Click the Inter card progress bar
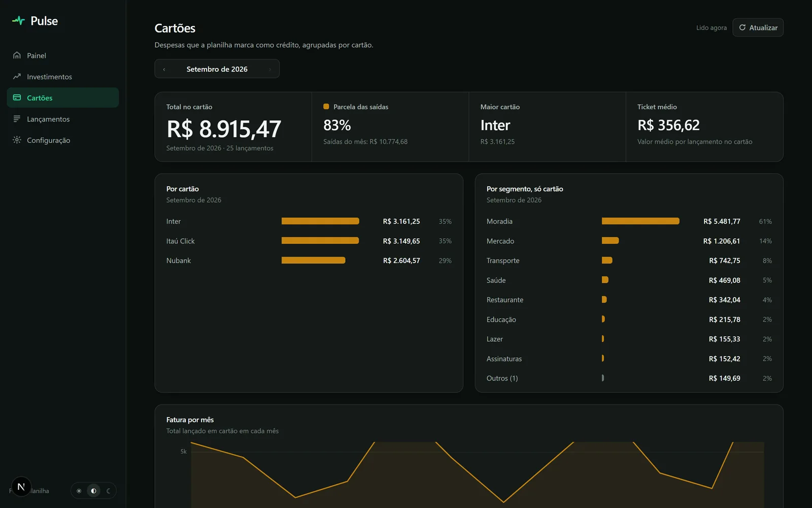The image size is (812, 508). [x=320, y=221]
